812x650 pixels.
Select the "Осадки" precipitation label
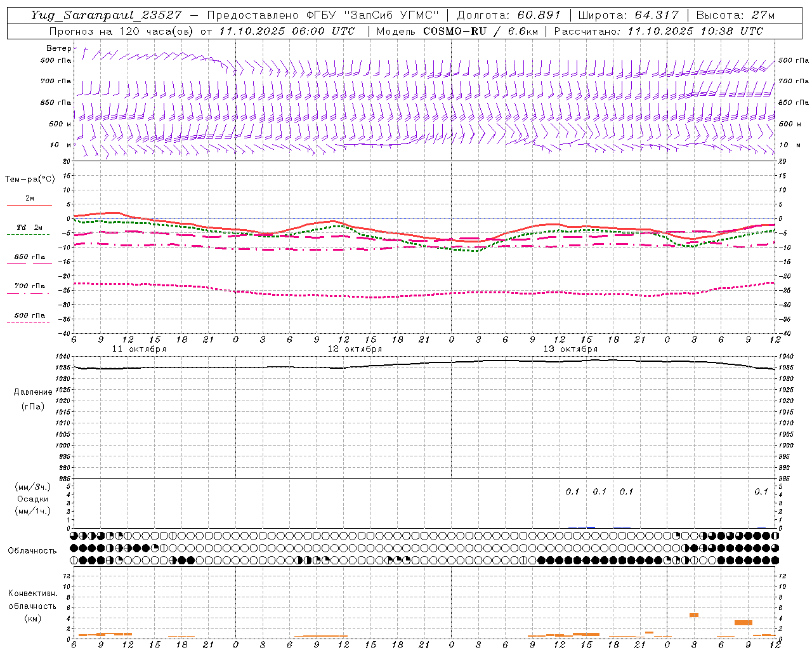pos(33,499)
